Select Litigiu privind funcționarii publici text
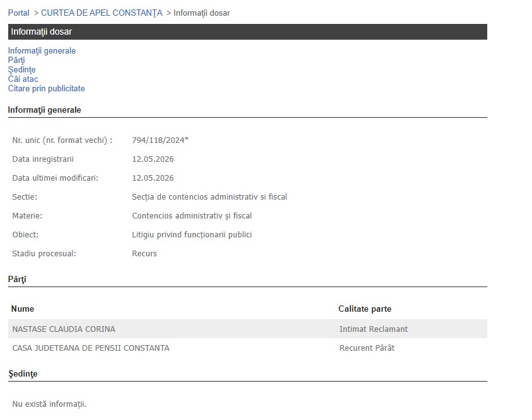Viewport: 532px width, 420px height. click(x=192, y=235)
